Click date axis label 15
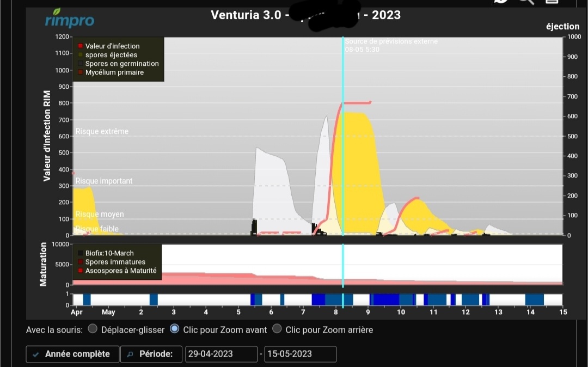The width and height of the screenshot is (588, 367). coord(563,312)
